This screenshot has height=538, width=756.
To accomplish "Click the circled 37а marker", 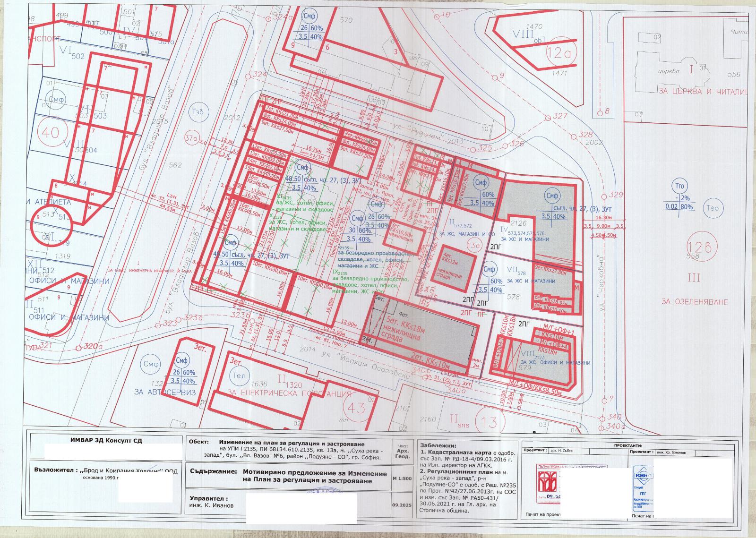I will [190, 138].
